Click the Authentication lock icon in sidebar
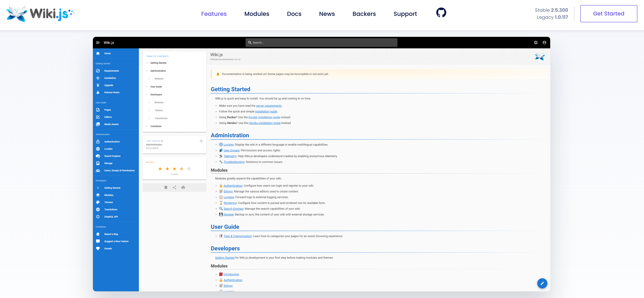 click(98, 142)
